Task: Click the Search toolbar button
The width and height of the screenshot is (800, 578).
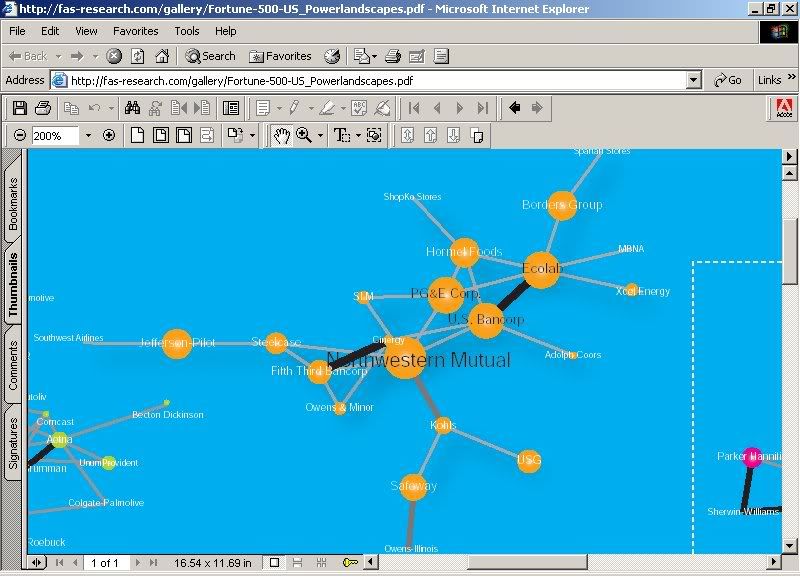Action: point(210,56)
